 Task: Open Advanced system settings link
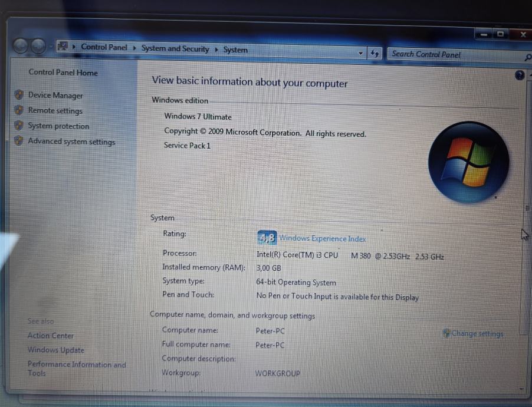click(x=71, y=142)
